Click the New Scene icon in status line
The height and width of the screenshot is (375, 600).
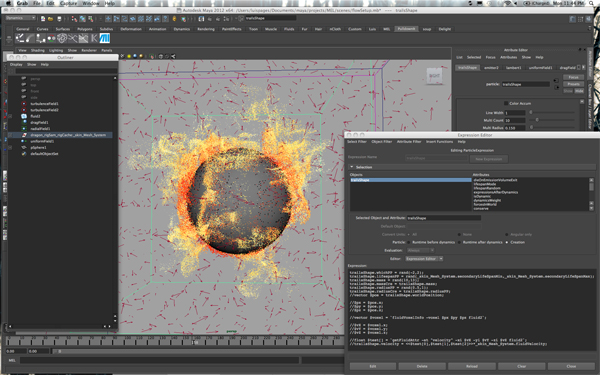(x=43, y=18)
